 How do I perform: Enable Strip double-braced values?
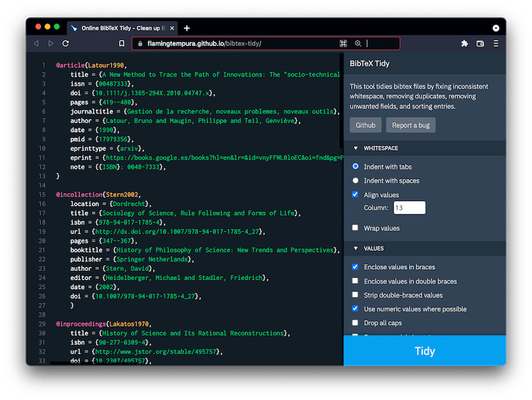355,295
